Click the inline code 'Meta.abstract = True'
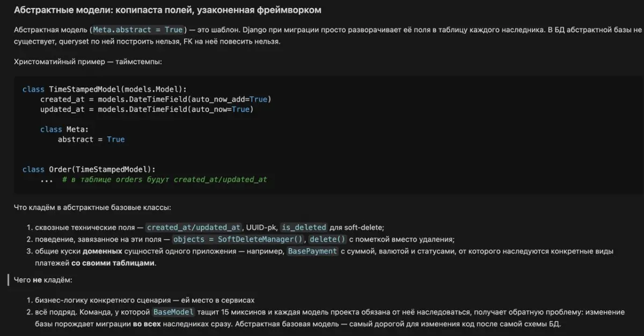 pyautogui.click(x=138, y=30)
